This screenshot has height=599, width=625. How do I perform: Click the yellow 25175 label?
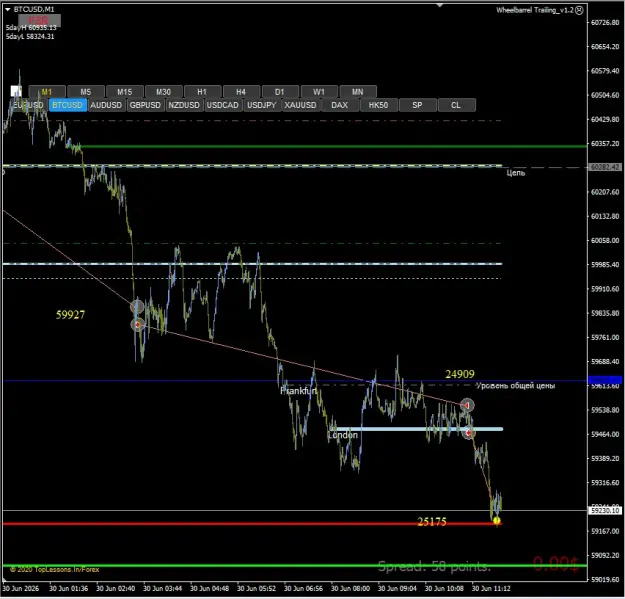[x=432, y=521]
